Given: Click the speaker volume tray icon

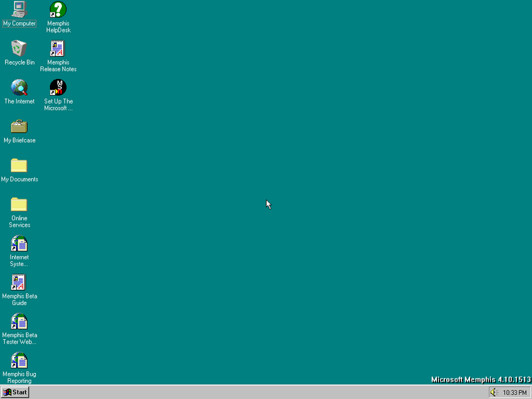Looking at the screenshot, I should click(494, 392).
